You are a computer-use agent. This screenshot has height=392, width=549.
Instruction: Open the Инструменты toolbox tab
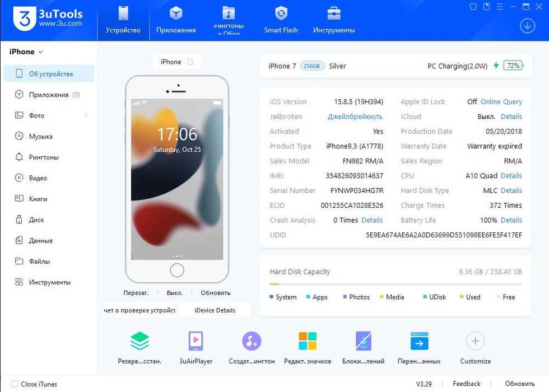click(x=334, y=20)
